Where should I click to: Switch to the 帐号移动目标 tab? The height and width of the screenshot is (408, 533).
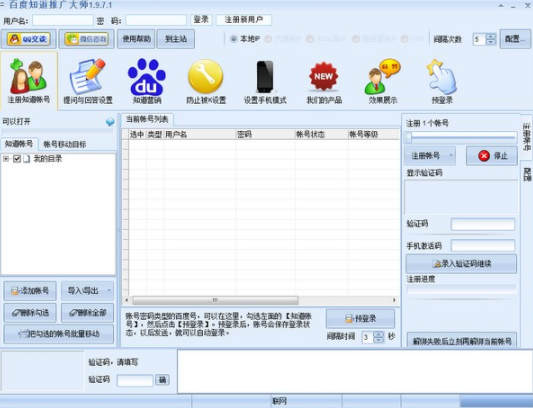point(65,144)
